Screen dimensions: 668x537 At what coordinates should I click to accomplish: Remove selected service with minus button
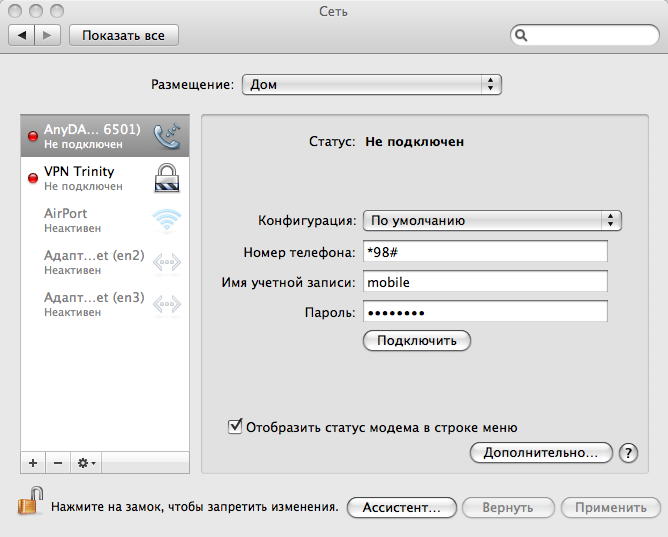click(x=57, y=463)
